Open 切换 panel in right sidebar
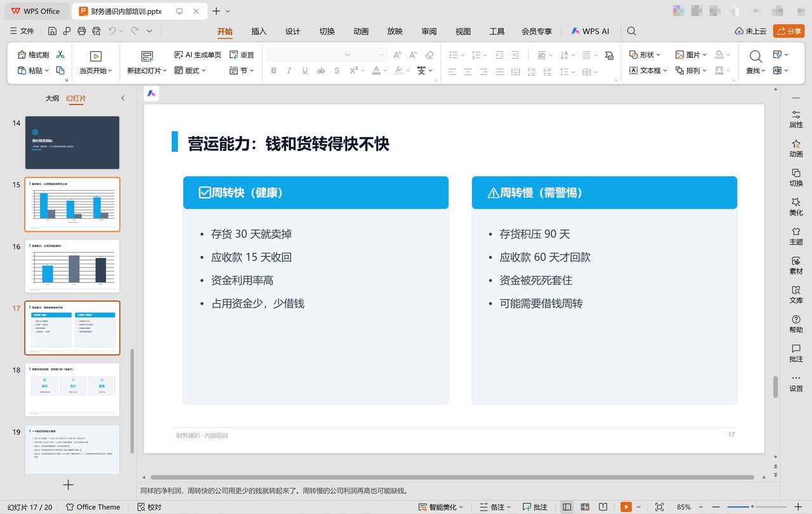This screenshot has height=514, width=812. [x=796, y=177]
